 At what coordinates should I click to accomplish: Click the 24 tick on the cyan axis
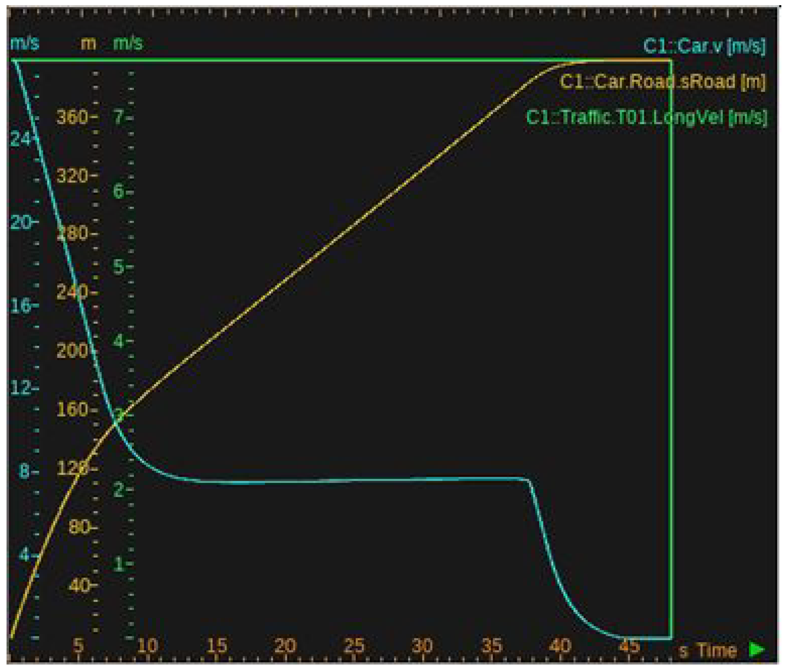pos(20,139)
